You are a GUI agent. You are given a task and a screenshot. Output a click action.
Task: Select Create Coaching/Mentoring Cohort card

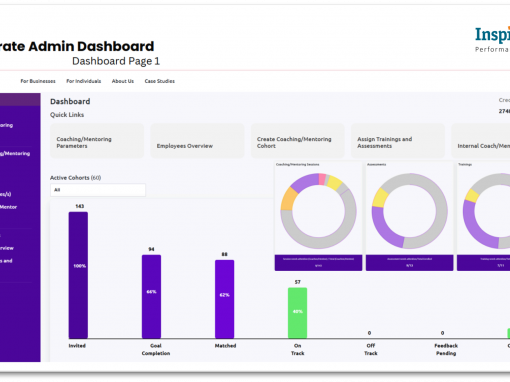(x=298, y=141)
